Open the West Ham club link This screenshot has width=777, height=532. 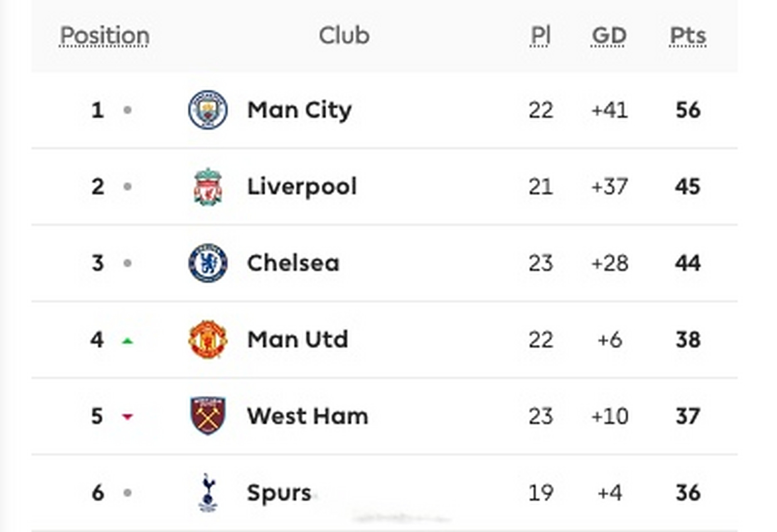tap(307, 416)
